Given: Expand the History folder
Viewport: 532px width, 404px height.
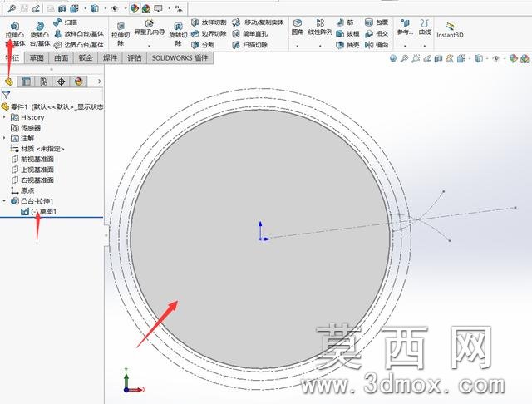Looking at the screenshot, I should pyautogui.click(x=4, y=117).
